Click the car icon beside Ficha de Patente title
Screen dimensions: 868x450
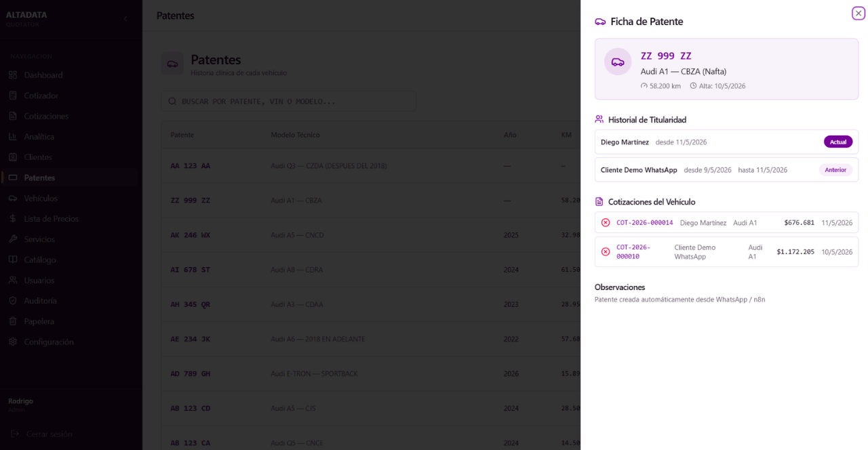coord(600,22)
